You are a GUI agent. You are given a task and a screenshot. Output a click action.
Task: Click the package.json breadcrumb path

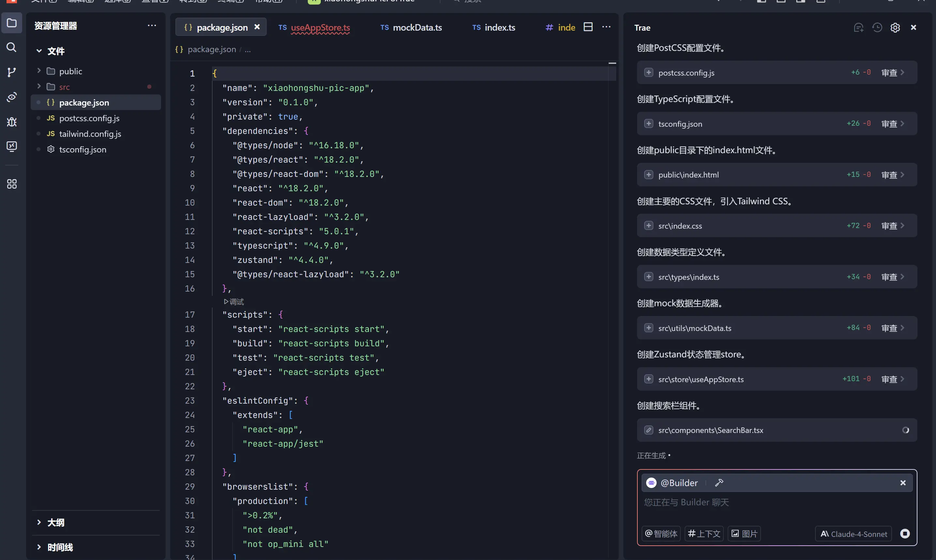[x=212, y=49]
